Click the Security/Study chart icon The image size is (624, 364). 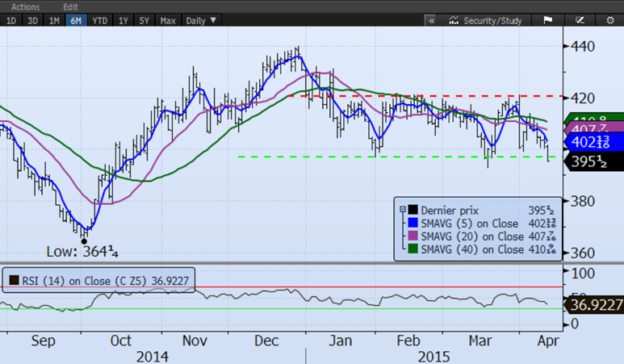click(x=454, y=20)
